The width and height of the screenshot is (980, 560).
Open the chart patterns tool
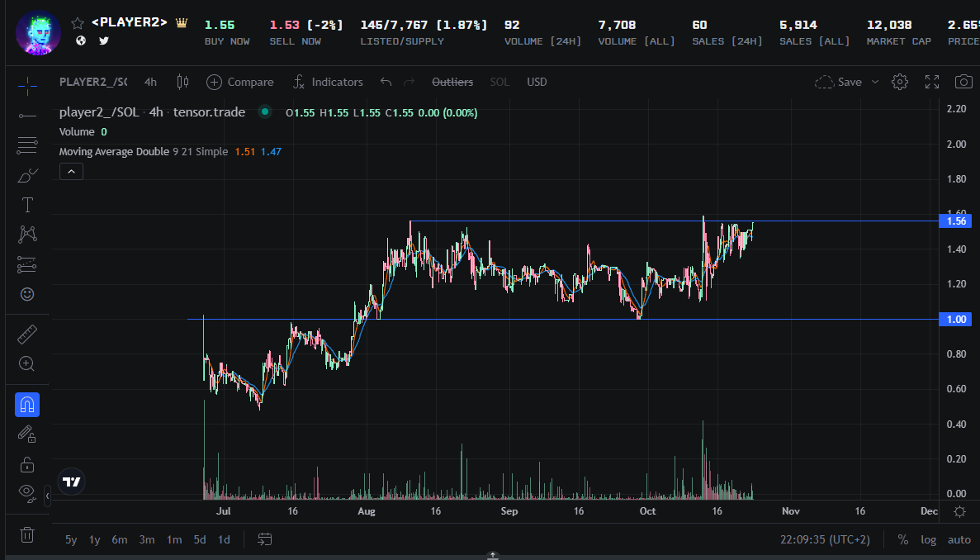(27, 235)
